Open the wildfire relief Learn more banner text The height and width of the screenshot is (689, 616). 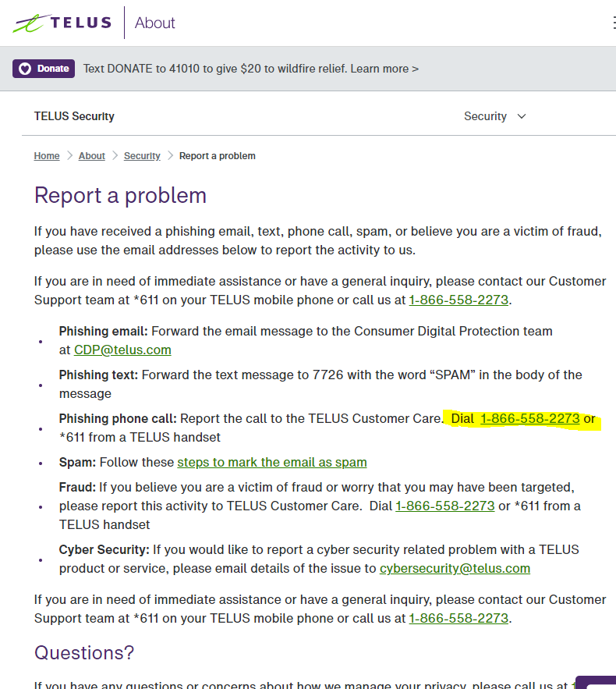(251, 69)
